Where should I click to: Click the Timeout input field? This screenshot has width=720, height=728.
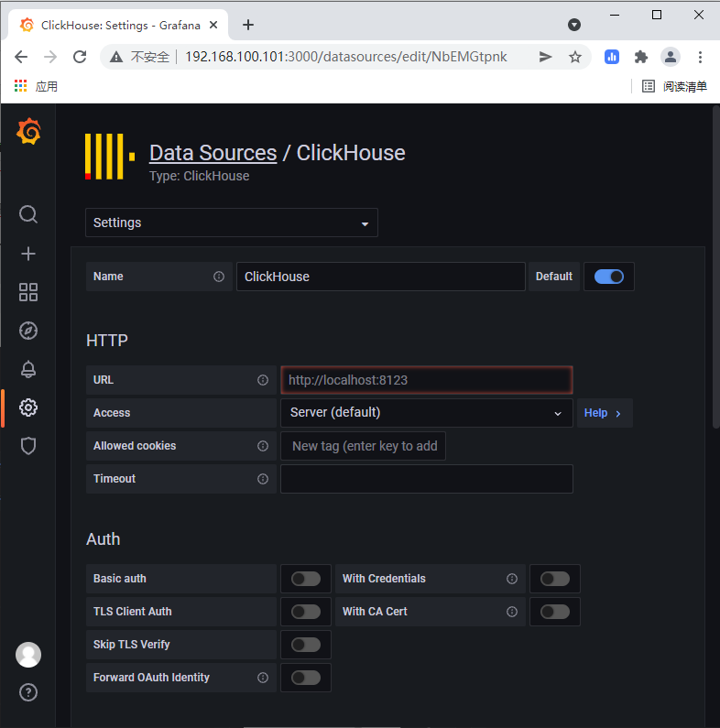tap(427, 479)
